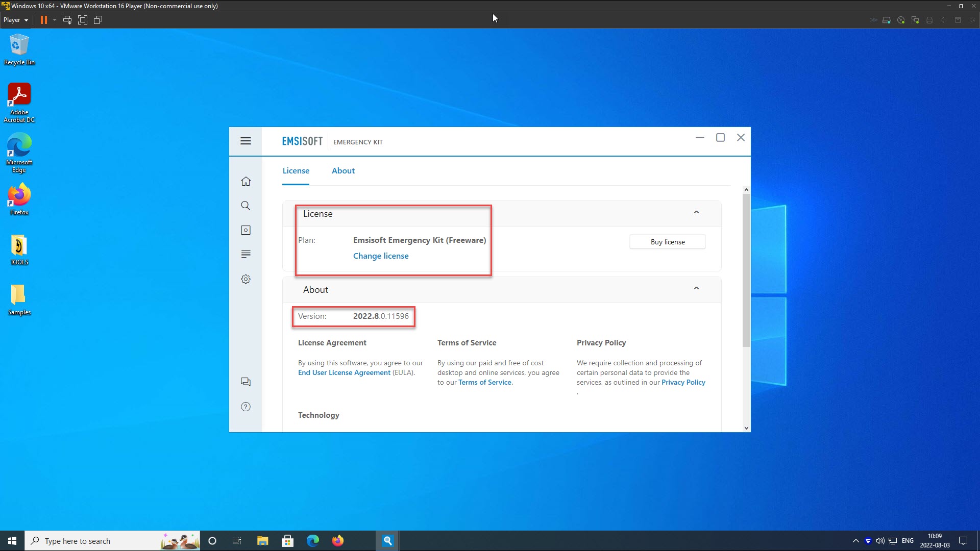This screenshot has height=551, width=980.
Task: Select the Samples desktop folder
Action: [19, 300]
